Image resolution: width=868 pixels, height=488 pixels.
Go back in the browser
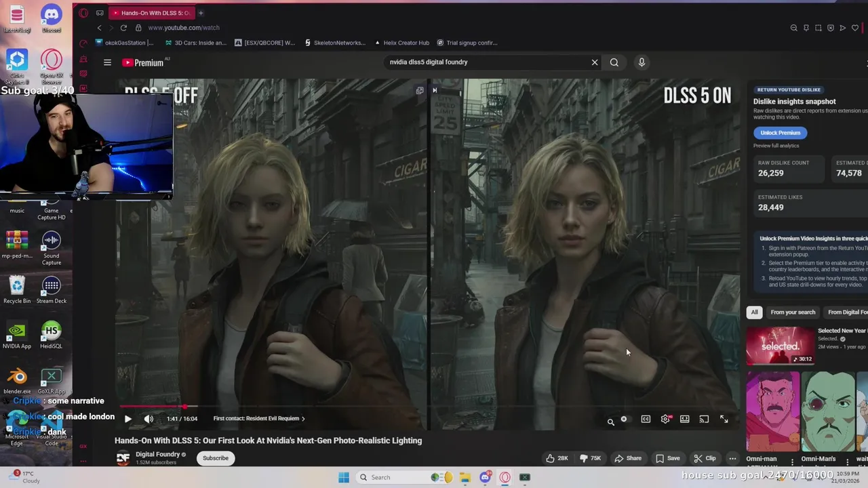pyautogui.click(x=99, y=28)
